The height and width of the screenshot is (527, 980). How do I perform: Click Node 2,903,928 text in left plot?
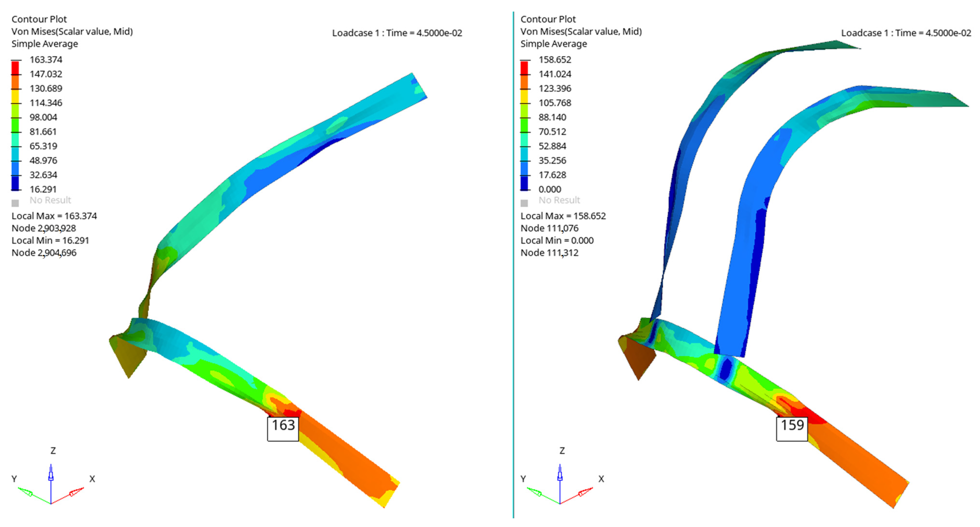44,228
